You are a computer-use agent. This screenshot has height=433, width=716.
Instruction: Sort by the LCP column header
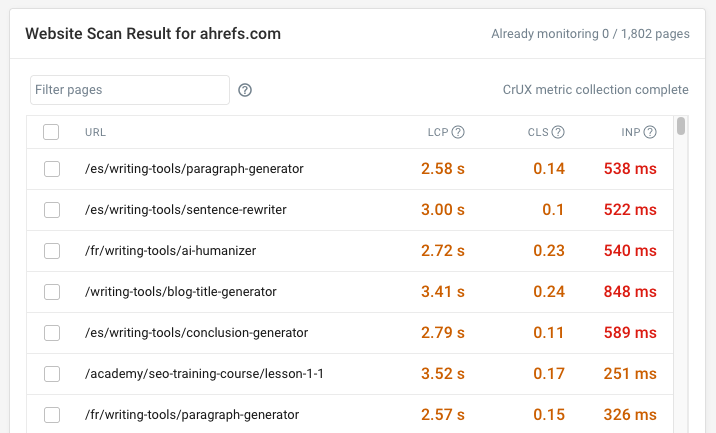coord(437,132)
